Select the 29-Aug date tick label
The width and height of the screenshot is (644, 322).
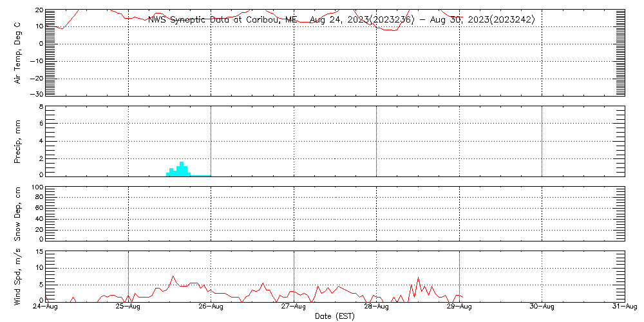(459, 308)
